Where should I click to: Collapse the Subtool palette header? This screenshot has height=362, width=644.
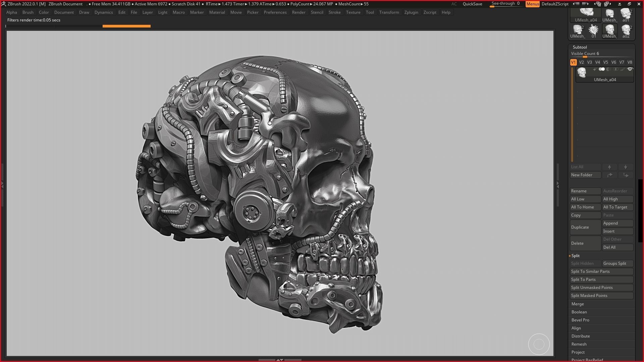click(x=580, y=47)
